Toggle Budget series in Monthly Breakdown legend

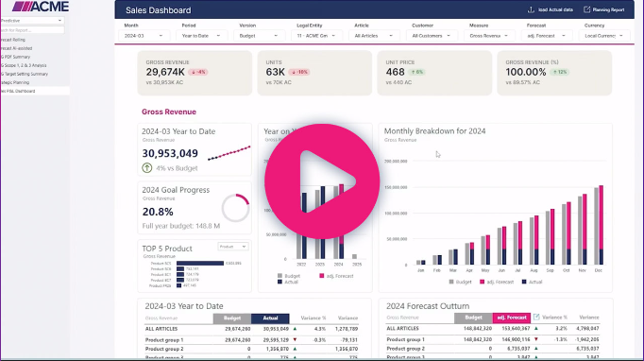pos(460,282)
